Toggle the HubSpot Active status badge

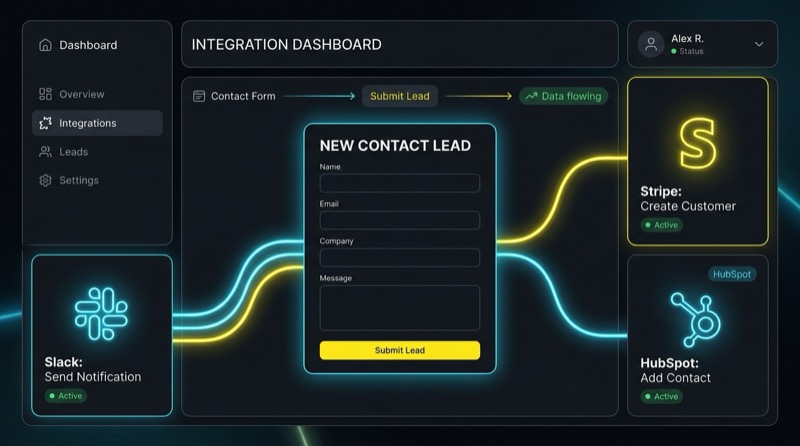tap(662, 396)
